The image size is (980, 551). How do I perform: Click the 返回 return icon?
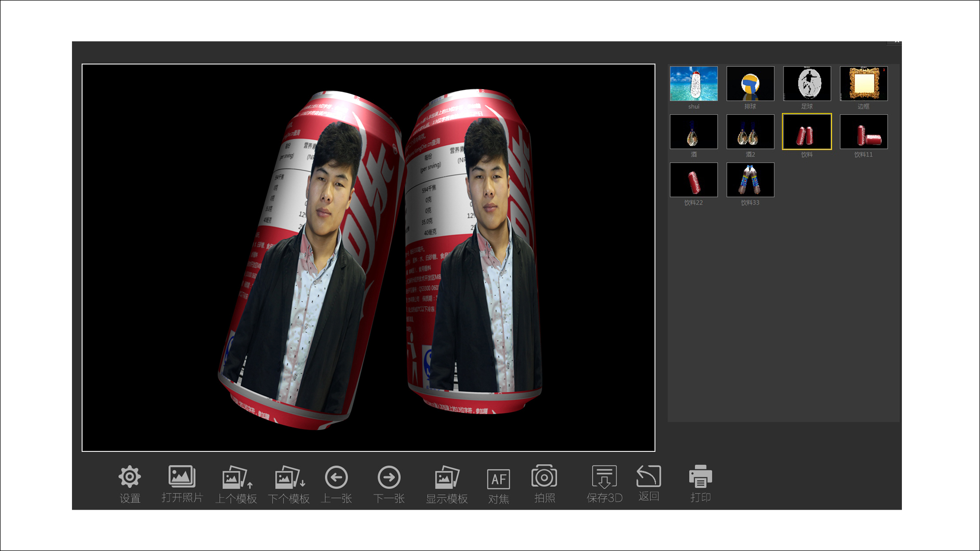coord(649,476)
